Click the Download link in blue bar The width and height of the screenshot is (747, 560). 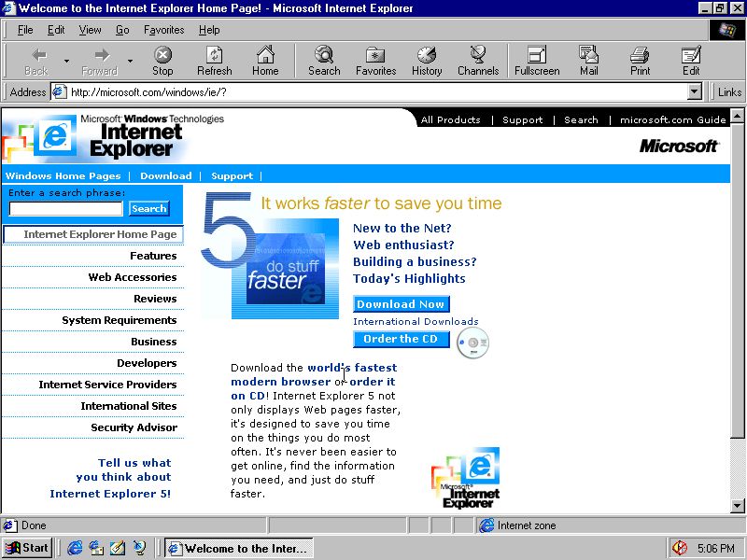[166, 175]
